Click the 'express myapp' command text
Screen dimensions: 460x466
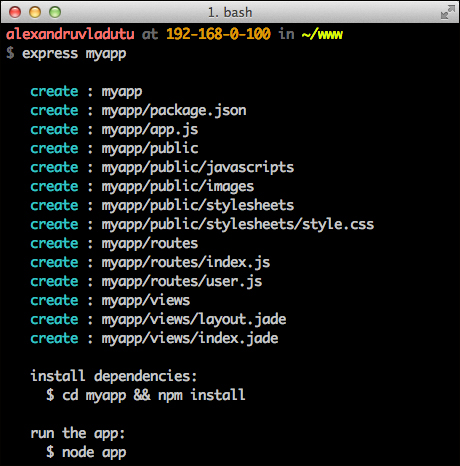[x=74, y=54]
